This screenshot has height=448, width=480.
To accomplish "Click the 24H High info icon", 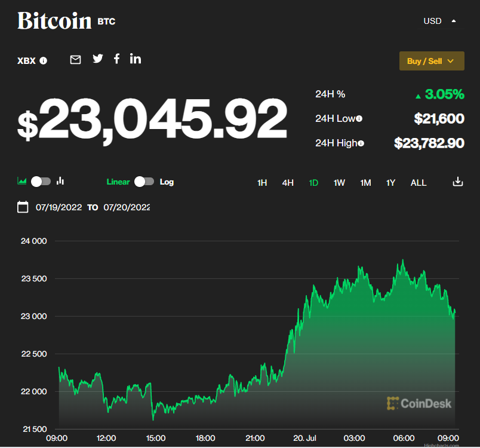I will (x=361, y=143).
